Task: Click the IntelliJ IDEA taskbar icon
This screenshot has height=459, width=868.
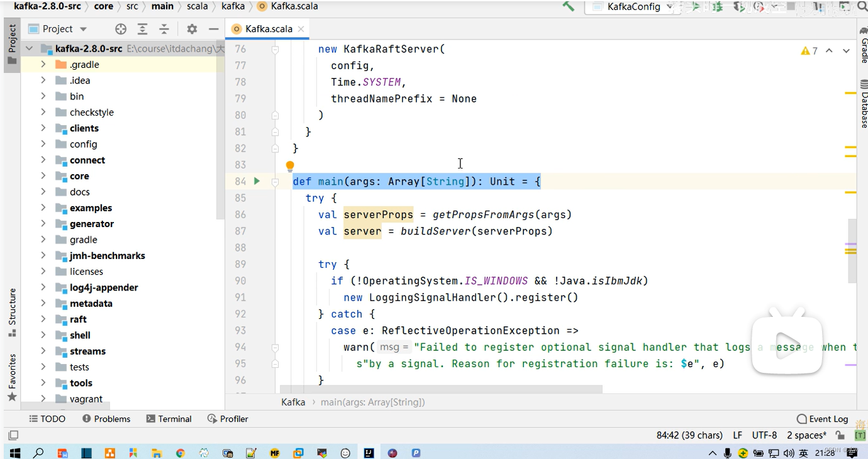Action: (x=369, y=452)
